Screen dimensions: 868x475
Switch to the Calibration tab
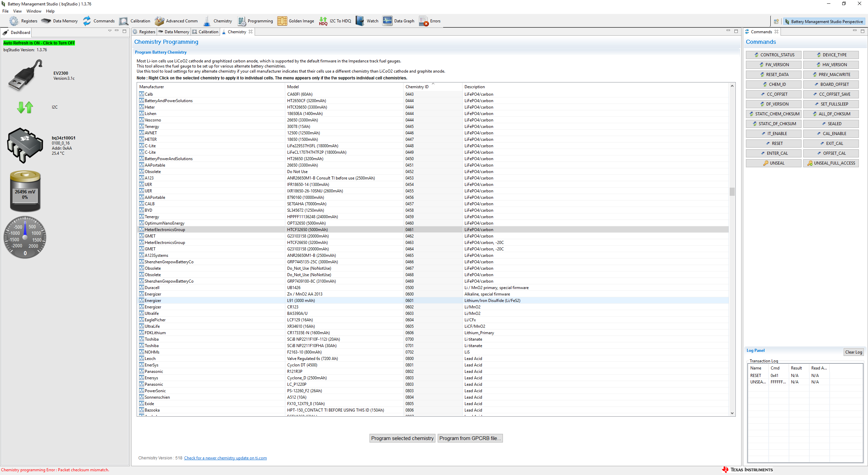click(205, 32)
